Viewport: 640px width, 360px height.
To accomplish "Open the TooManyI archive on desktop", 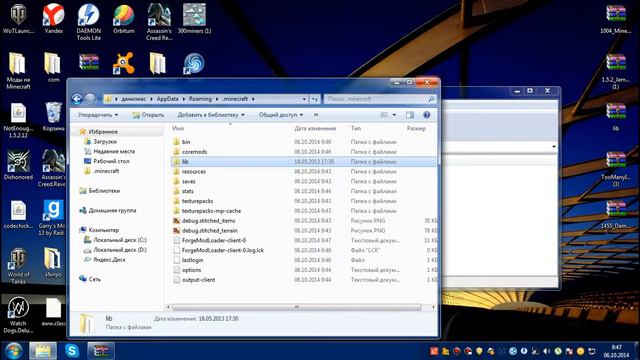I will 616,169.
